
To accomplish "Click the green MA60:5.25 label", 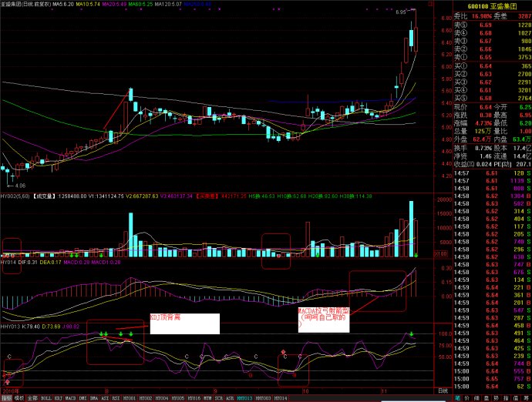I will (x=140, y=4).
